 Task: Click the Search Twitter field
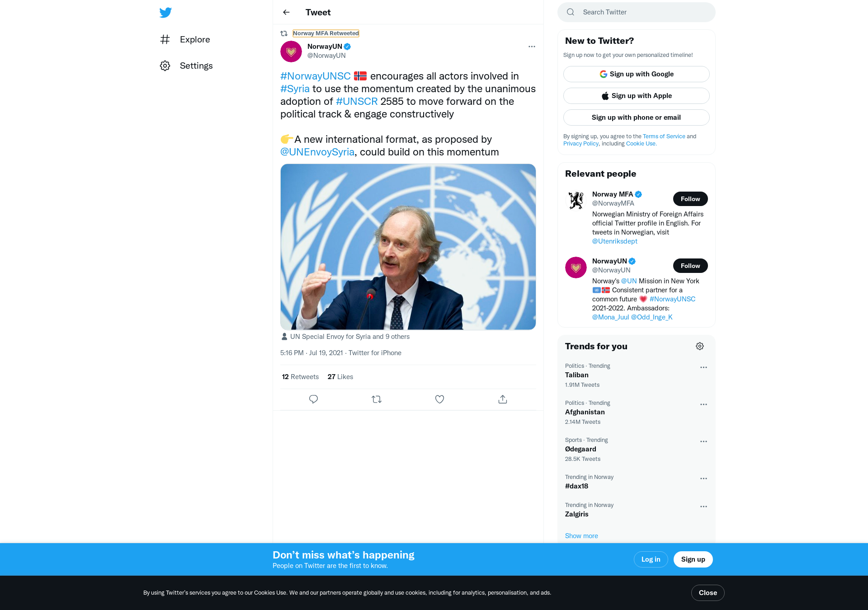click(x=637, y=12)
